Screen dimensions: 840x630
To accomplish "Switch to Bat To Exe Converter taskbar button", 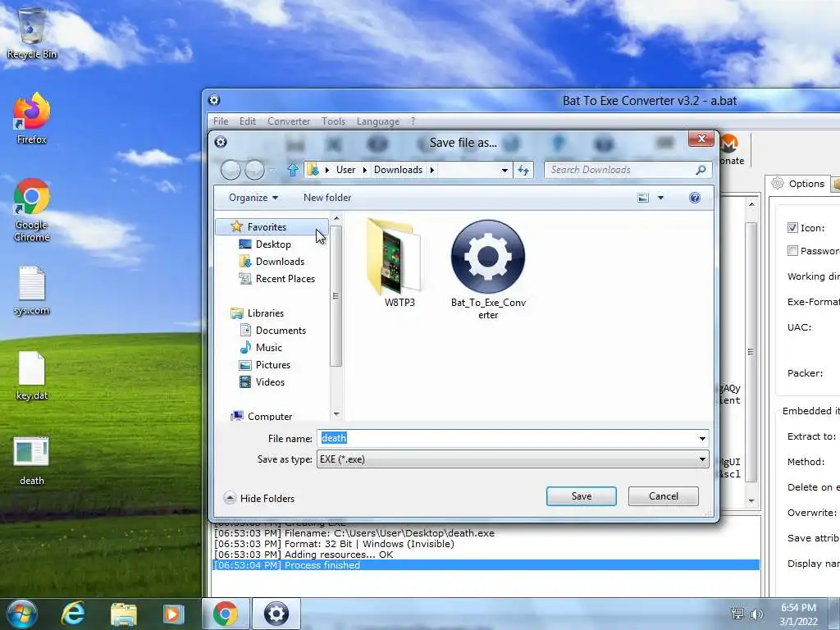I will pos(276,614).
